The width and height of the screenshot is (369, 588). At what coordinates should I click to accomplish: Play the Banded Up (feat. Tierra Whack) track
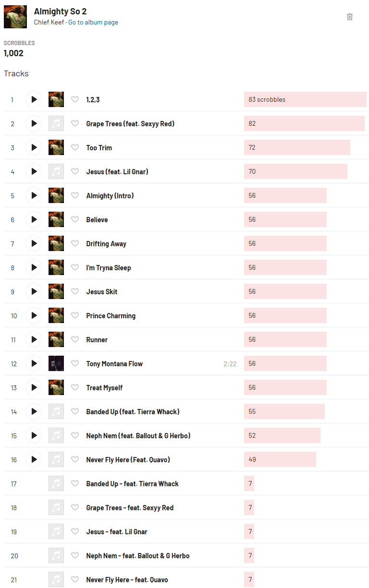[x=34, y=411]
